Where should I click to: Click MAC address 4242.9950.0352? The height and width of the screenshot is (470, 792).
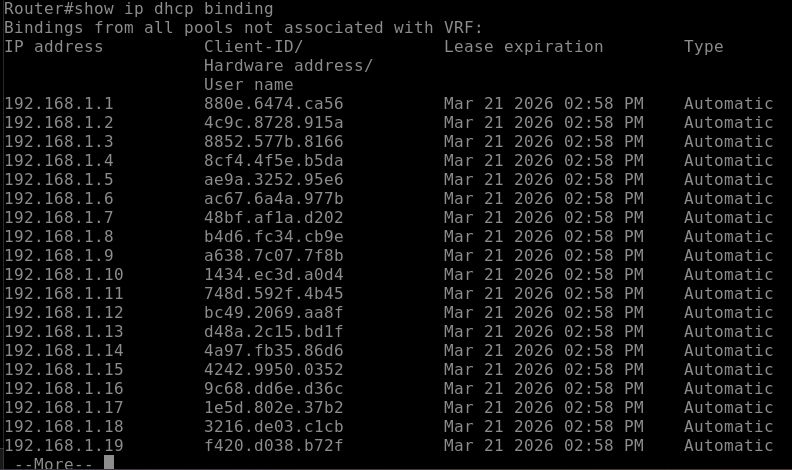point(273,370)
